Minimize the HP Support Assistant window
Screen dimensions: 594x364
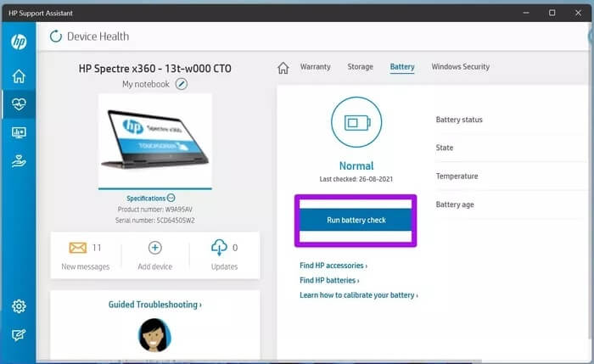[526, 13]
